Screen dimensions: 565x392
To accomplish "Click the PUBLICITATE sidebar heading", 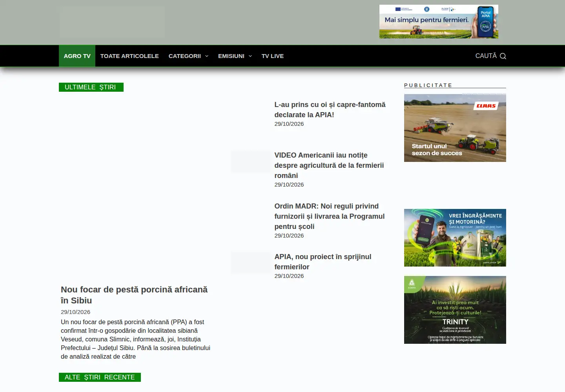I will pyautogui.click(x=428, y=85).
